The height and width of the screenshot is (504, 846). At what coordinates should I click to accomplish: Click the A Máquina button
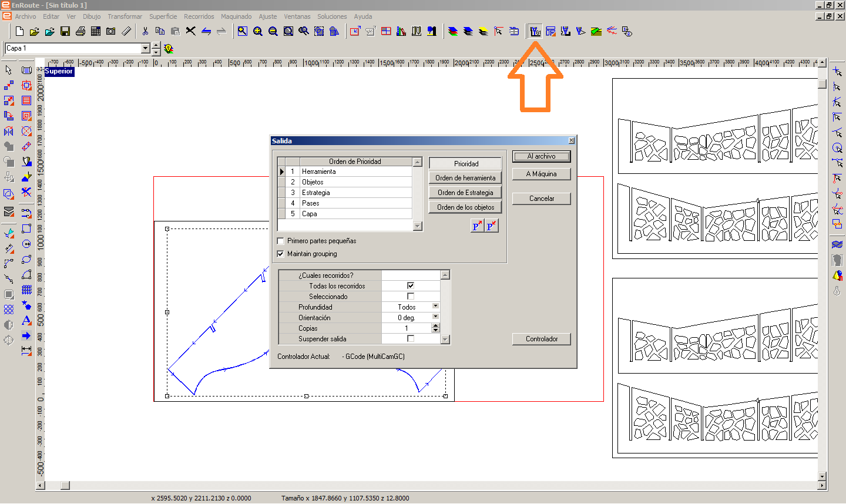[x=541, y=174]
